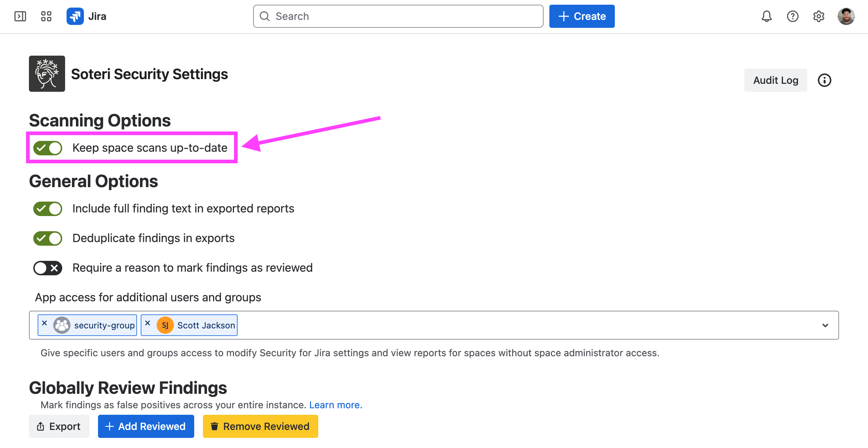
Task: Expand the sidebar panel icon
Action: click(x=20, y=16)
